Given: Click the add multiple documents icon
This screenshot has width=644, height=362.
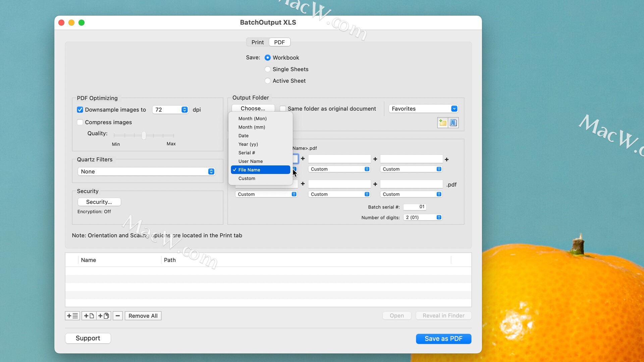Looking at the screenshot, I should pyautogui.click(x=104, y=316).
